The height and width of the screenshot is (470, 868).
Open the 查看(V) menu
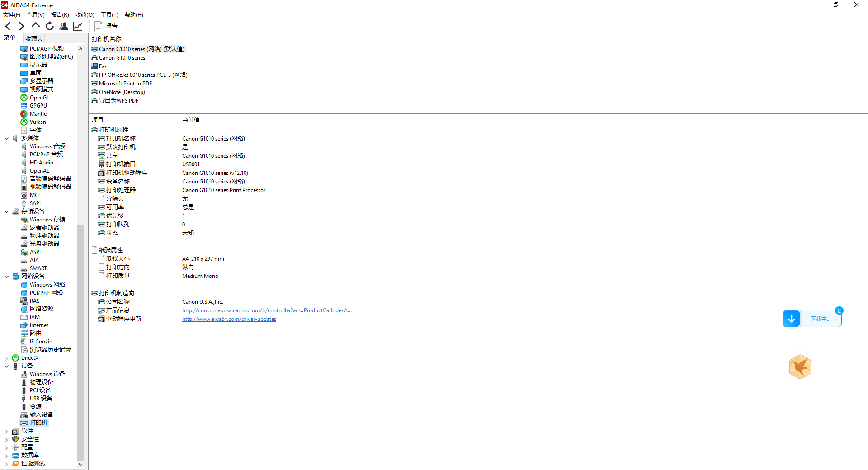35,15
